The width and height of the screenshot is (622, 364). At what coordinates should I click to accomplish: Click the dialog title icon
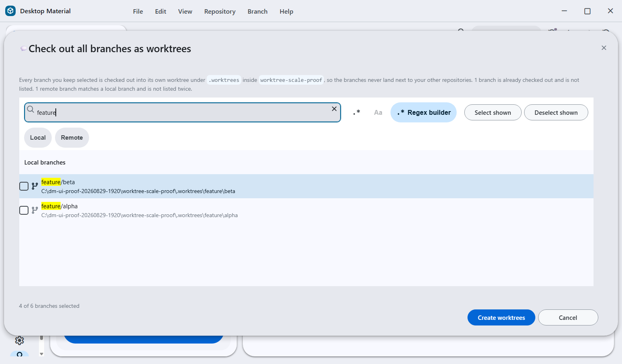(x=24, y=49)
